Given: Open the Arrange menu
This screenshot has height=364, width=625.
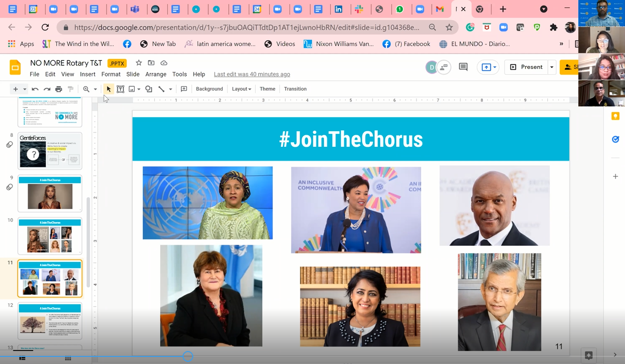Looking at the screenshot, I should coord(156,74).
